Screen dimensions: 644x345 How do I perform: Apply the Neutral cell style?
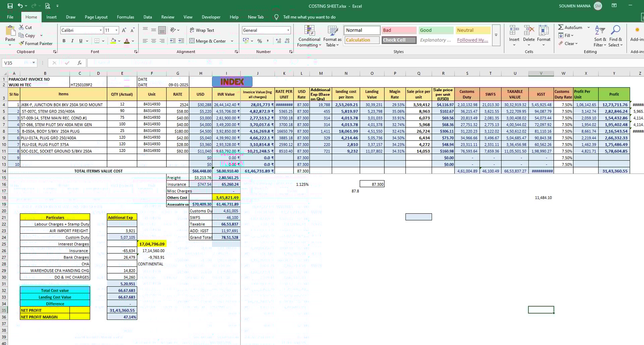[473, 30]
